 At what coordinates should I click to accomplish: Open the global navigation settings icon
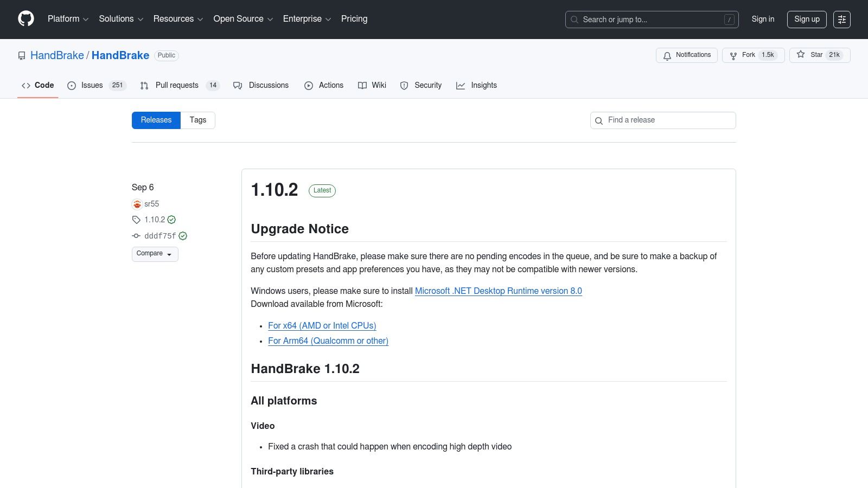click(841, 20)
